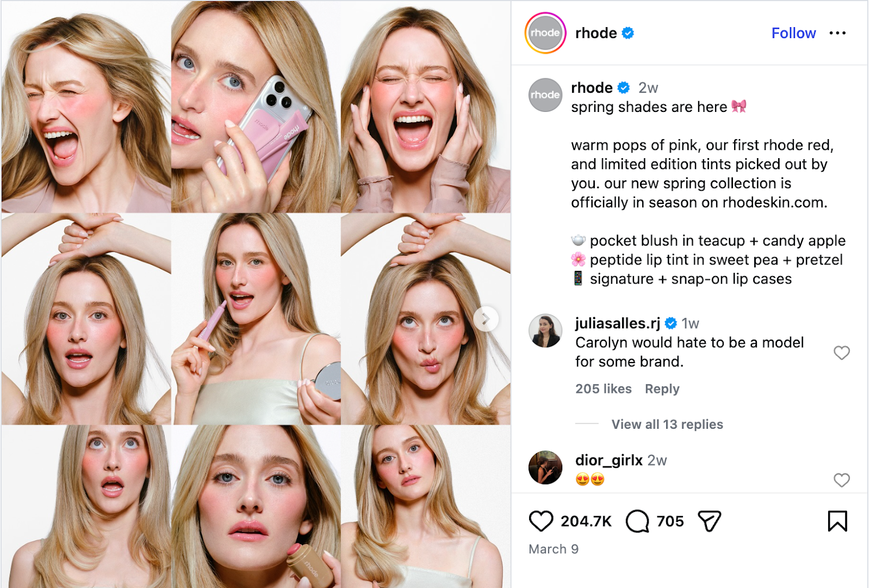Click the Follow button

point(793,33)
